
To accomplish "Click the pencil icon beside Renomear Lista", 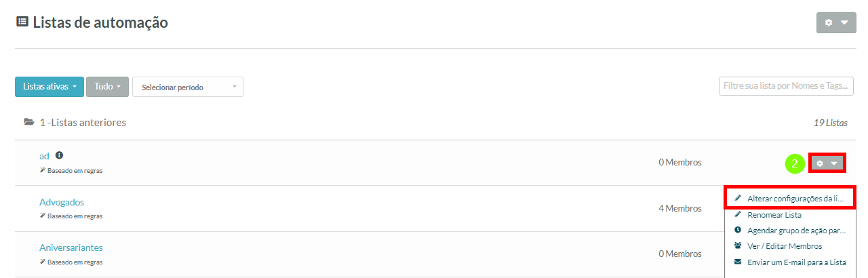I will pyautogui.click(x=738, y=215).
